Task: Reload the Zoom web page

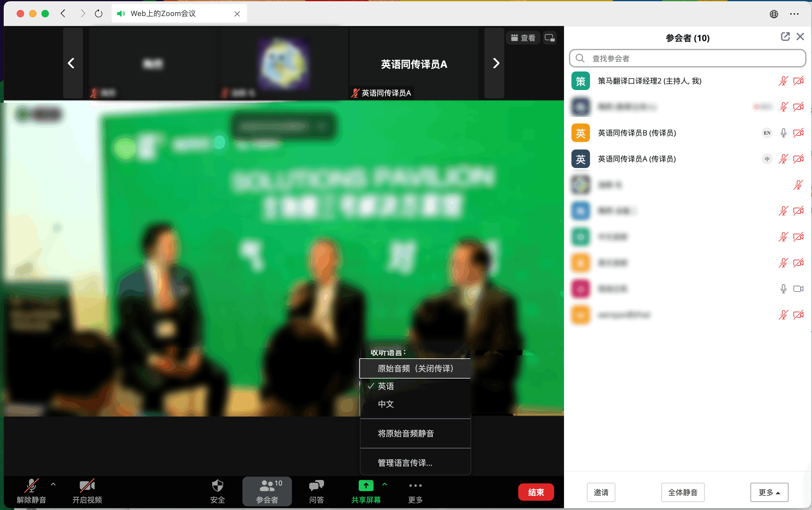Action: point(98,14)
